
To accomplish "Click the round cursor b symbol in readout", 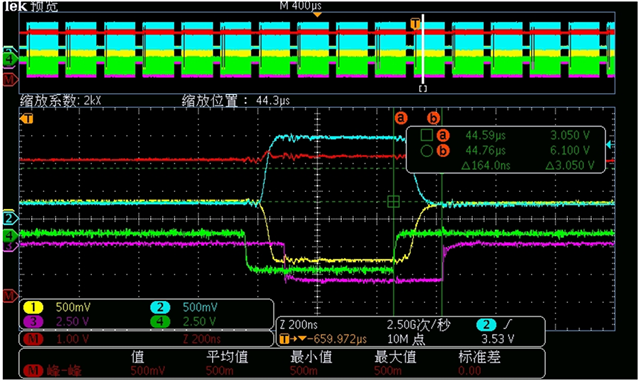I will click(427, 151).
